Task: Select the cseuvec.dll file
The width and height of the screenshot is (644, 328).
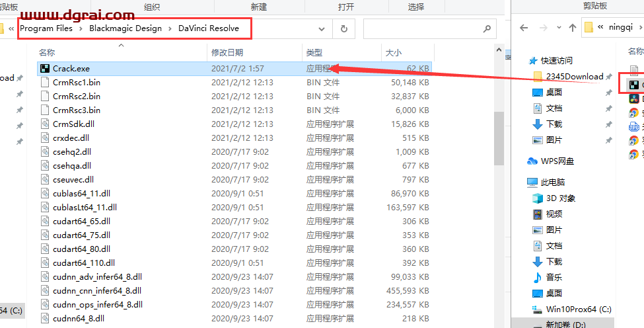Action: click(x=234, y=180)
